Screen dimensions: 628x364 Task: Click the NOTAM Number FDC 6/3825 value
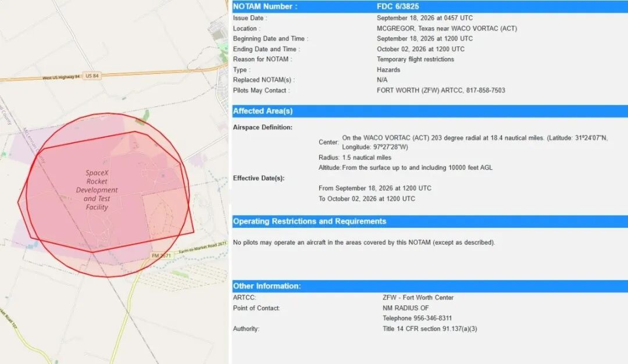tap(398, 6)
